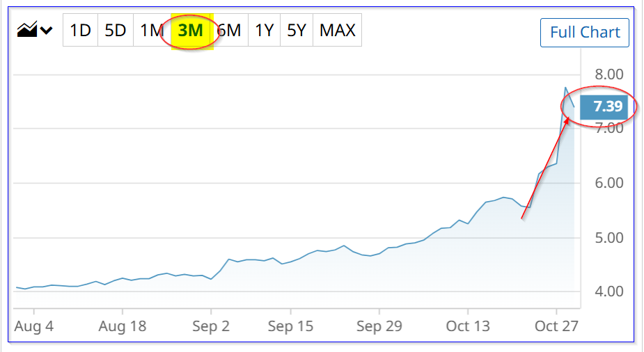Click the area chart type icon

coord(27,31)
